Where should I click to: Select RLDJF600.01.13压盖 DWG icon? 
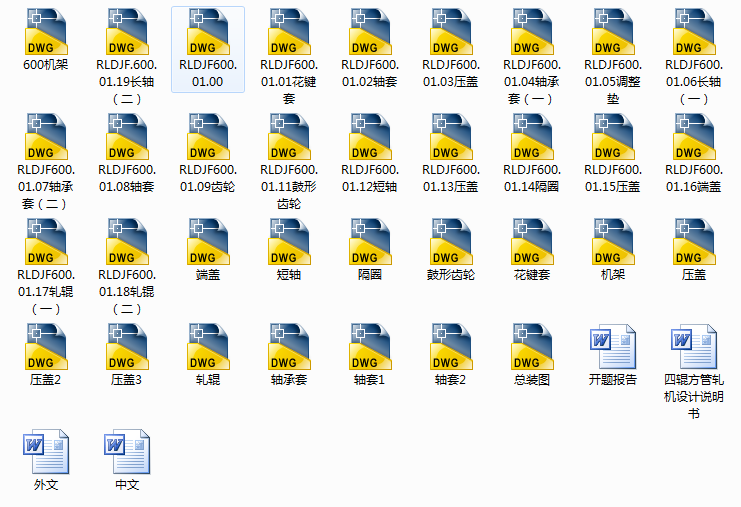[451, 137]
